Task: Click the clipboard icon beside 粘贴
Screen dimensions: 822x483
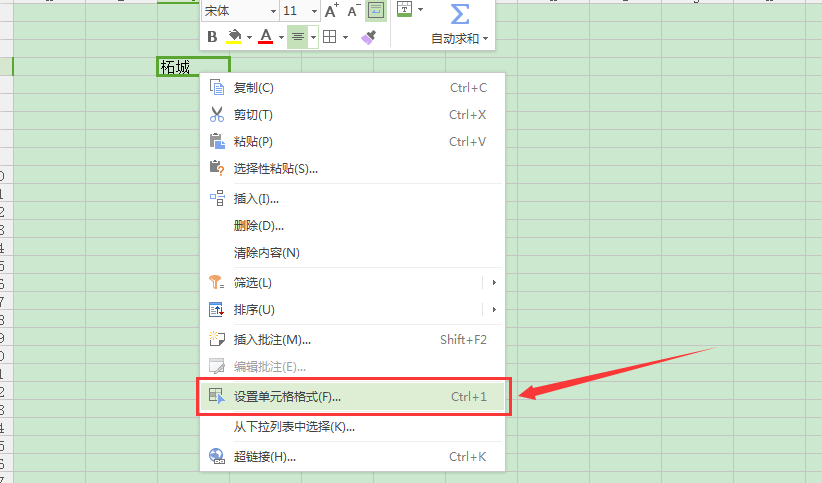Action: [217, 142]
